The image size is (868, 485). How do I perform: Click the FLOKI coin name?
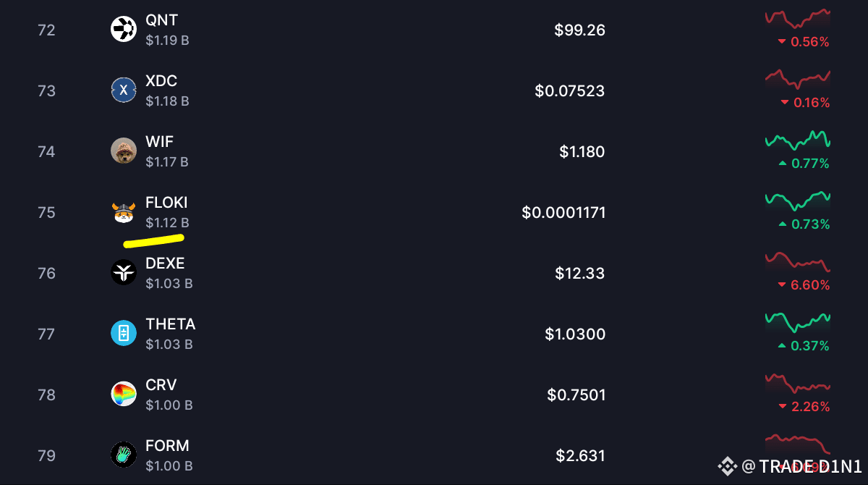tap(166, 203)
